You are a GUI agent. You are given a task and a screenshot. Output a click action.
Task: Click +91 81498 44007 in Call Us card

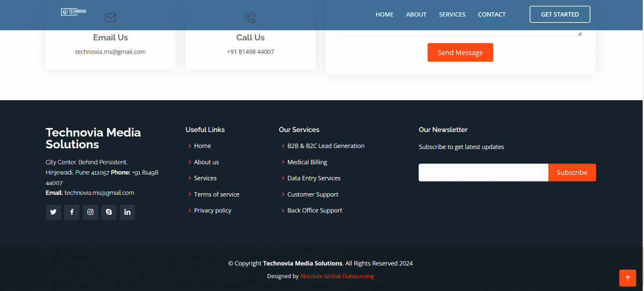pos(250,52)
